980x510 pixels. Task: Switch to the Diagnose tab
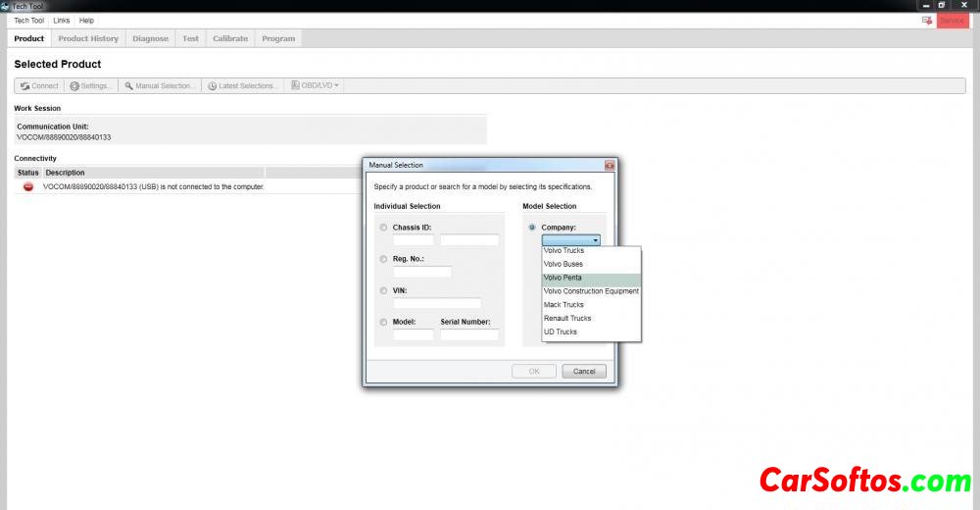150,39
